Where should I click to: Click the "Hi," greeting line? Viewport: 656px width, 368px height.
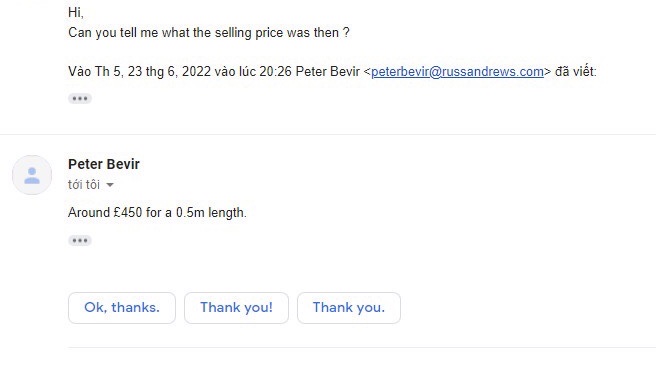[x=76, y=13]
